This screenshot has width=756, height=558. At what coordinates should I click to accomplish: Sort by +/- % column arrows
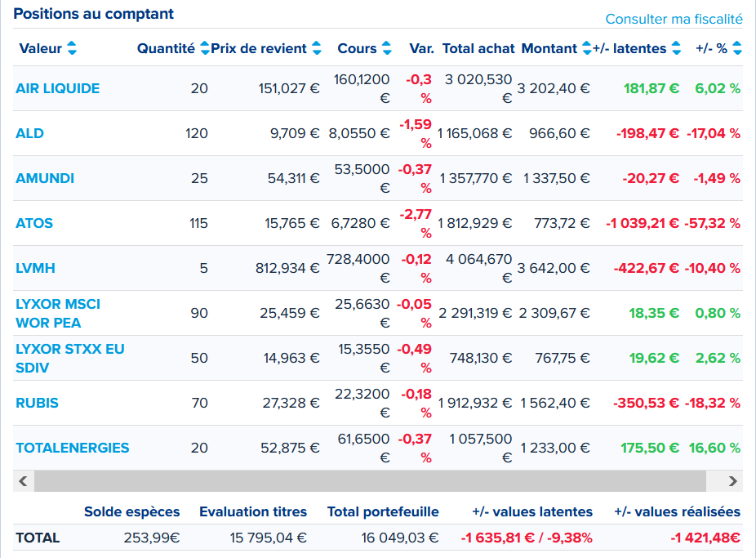pos(737,48)
